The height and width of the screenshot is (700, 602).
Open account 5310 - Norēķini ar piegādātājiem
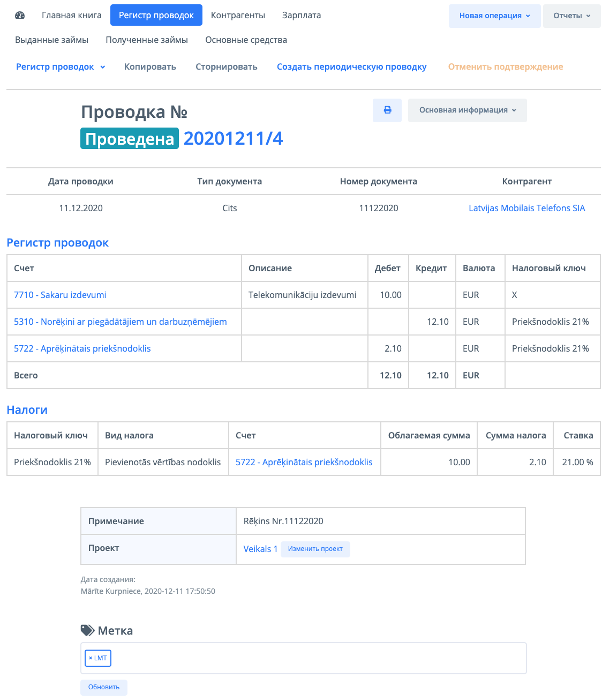[121, 322]
